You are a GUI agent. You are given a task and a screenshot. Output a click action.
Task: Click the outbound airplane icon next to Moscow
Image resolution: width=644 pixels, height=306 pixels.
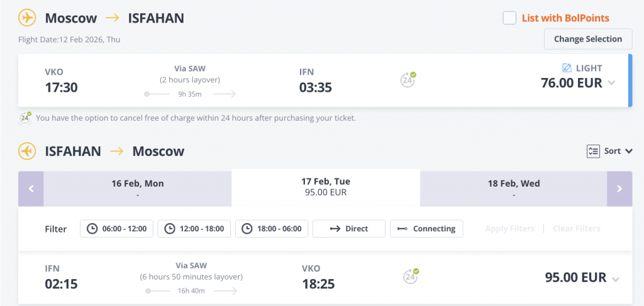click(x=27, y=18)
